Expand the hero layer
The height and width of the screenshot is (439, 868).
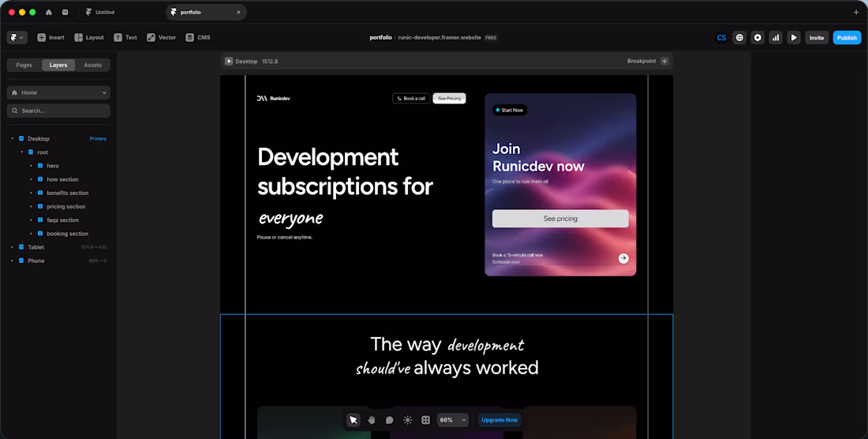click(x=31, y=166)
